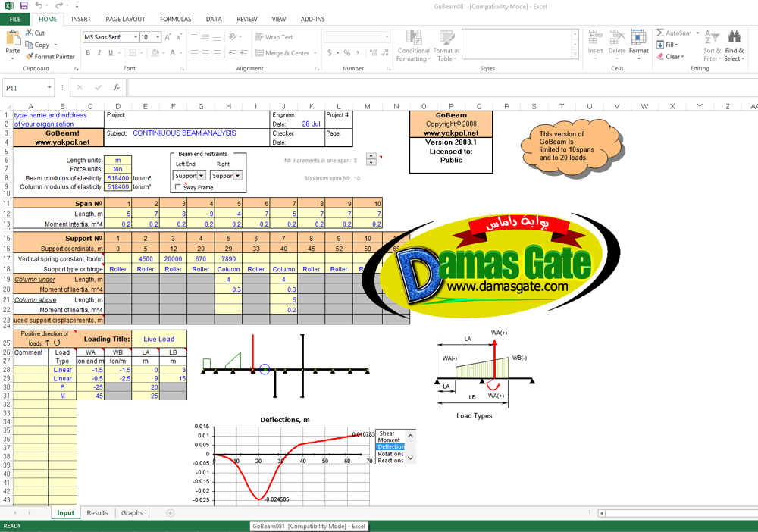This screenshot has height=532, width=758.
Task: Switch to the INSERT ribbon tab
Action: (81, 20)
